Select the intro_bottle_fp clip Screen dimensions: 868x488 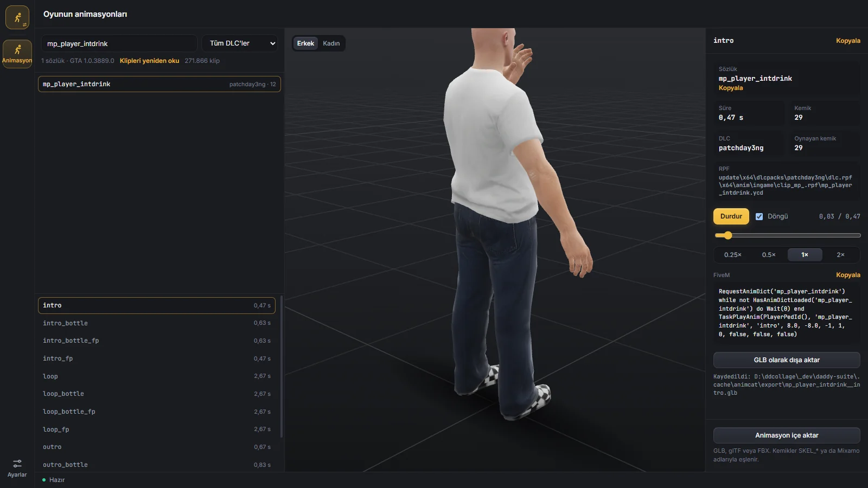point(157,341)
